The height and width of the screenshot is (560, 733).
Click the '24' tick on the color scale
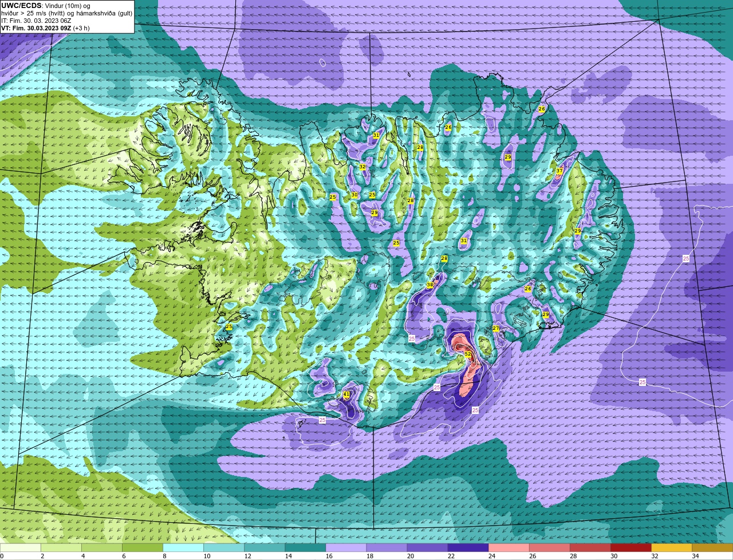click(x=492, y=556)
